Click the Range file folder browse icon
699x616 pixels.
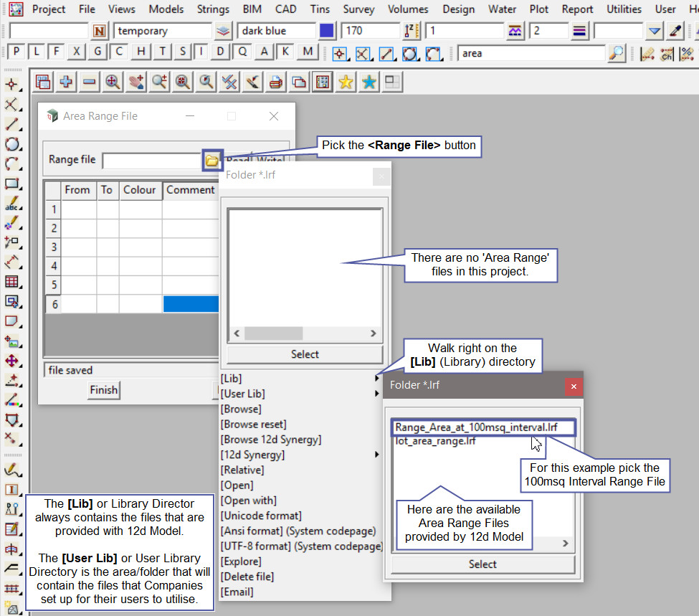pos(211,160)
